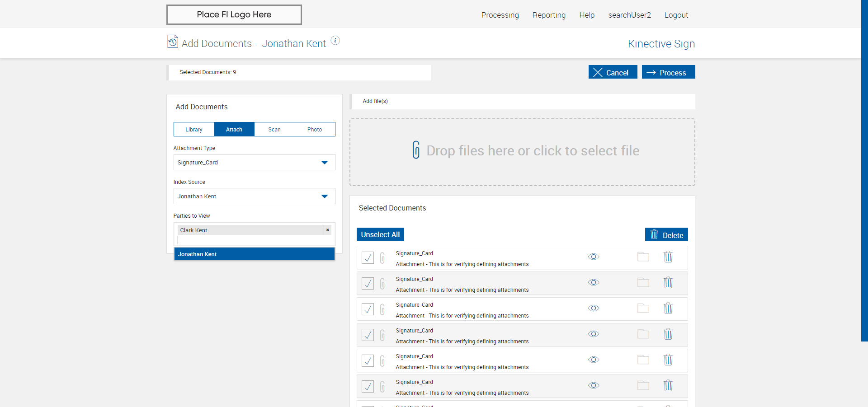Open the Reporting menu
Screen dimensions: 868x407
coord(549,15)
